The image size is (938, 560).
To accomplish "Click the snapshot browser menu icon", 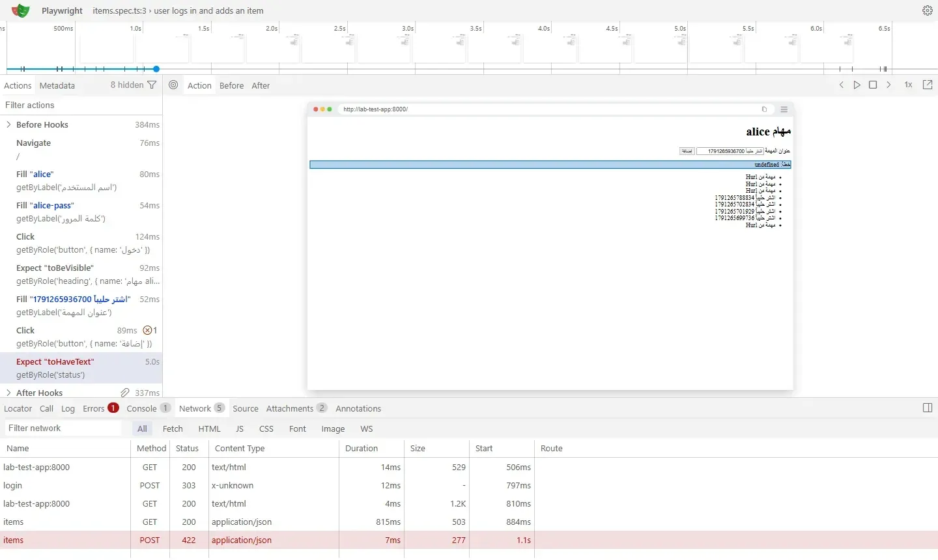I will (784, 109).
